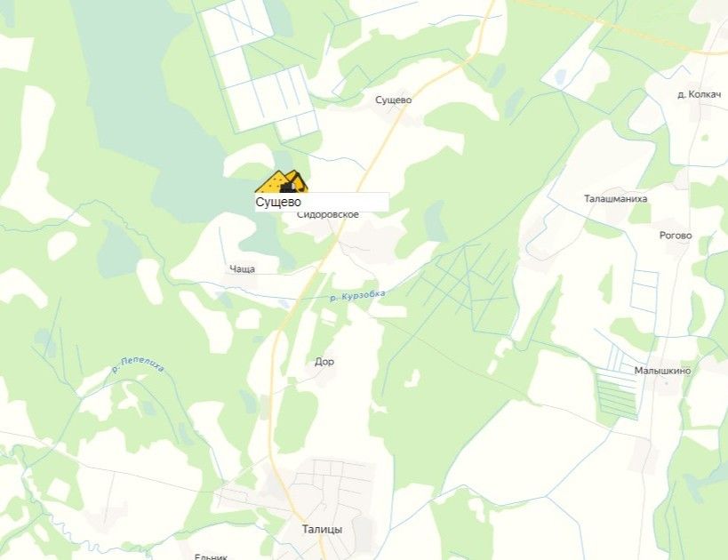Select the д. Колкач label
The height and width of the screenshot is (560, 728).
point(700,95)
